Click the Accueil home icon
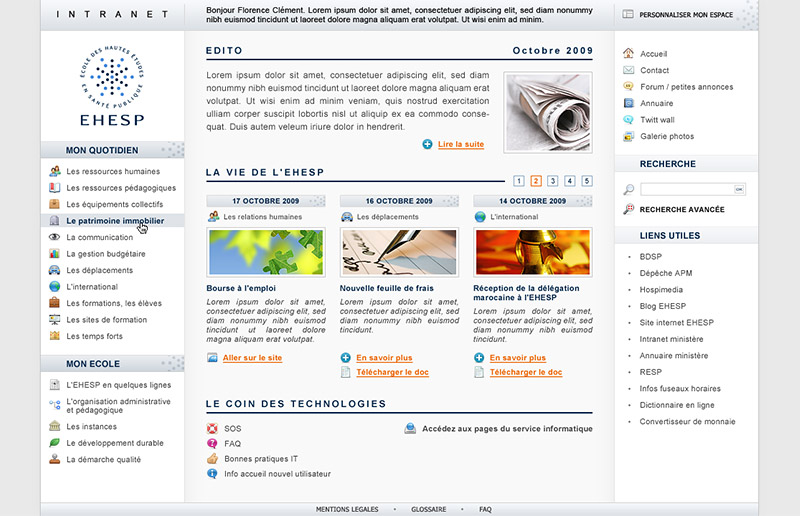This screenshot has width=800, height=516. coord(628,53)
